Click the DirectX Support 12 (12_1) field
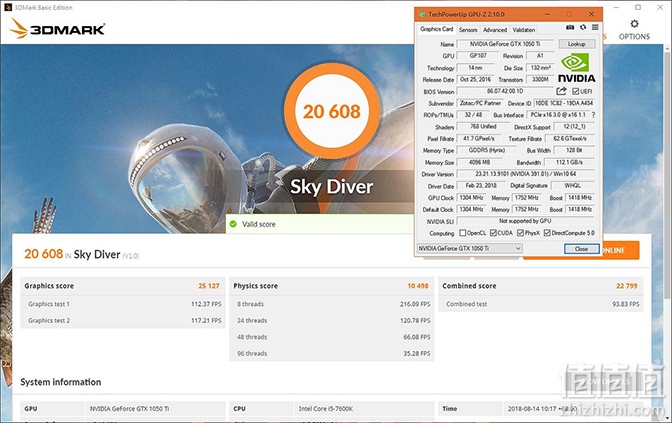The width and height of the screenshot is (672, 423). tap(574, 127)
